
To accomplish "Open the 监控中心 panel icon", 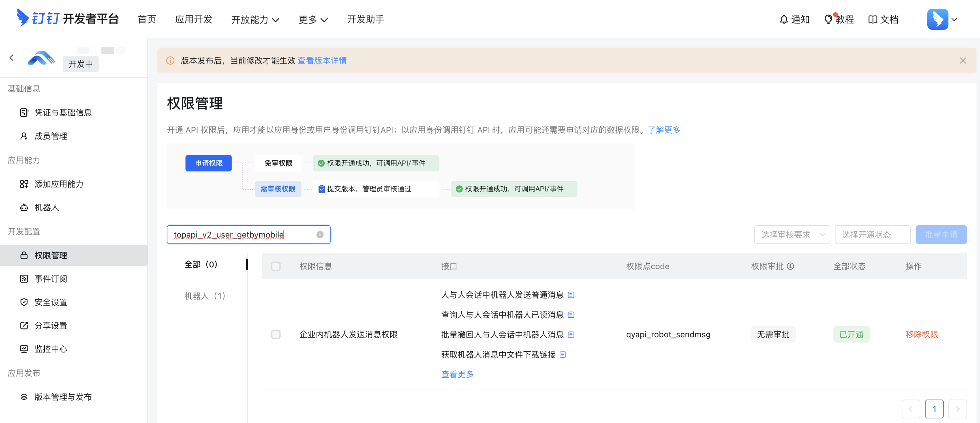I will tap(24, 349).
